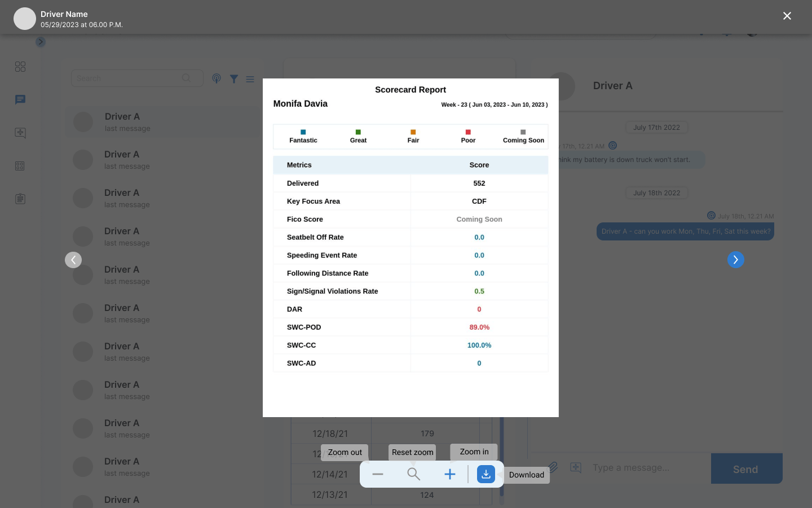The image size is (812, 508).
Task: Open the clipboard reports sidebar icon
Action: (x=20, y=199)
